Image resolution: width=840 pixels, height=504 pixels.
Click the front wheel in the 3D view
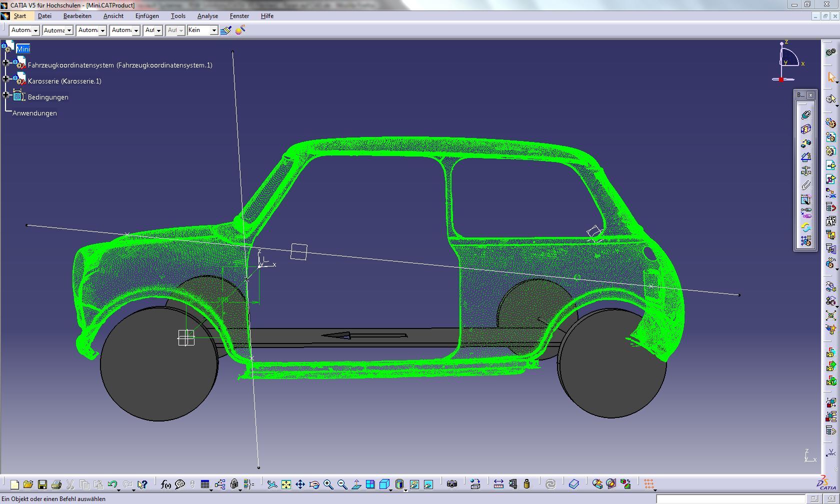[x=159, y=364]
